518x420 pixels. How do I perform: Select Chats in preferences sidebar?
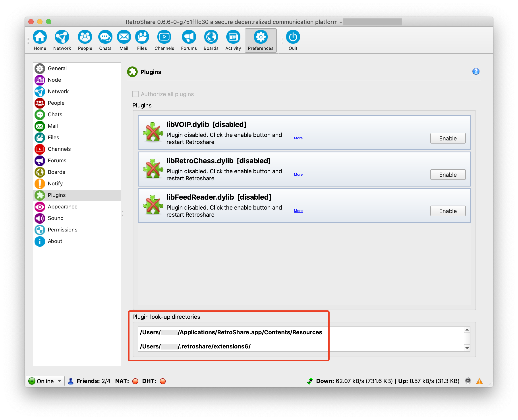coord(77,115)
